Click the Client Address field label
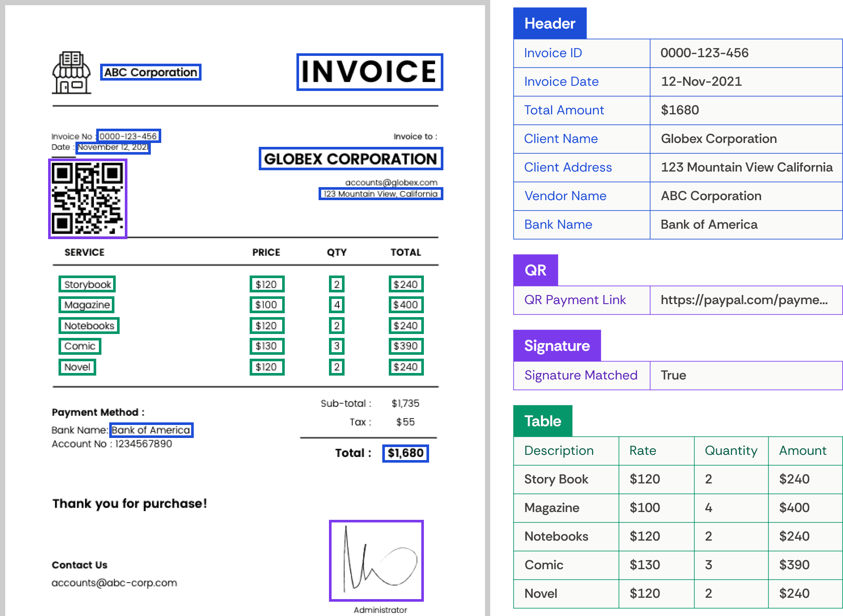Viewport: 843px width, 616px height. click(568, 167)
